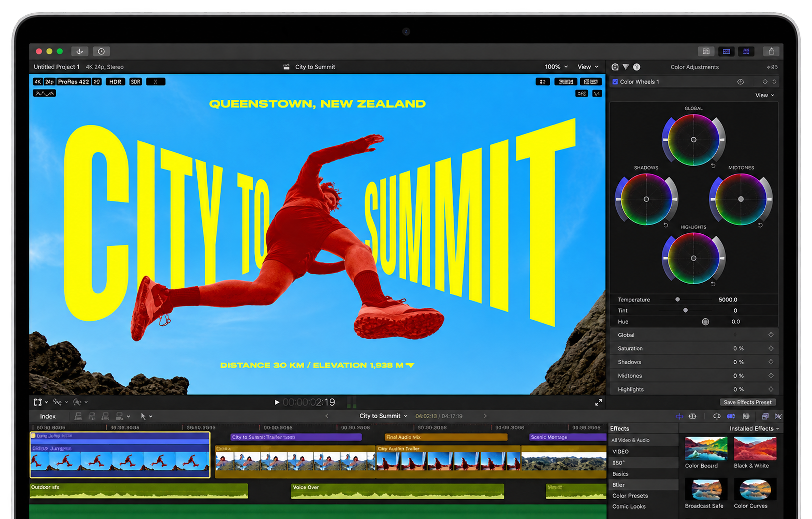Click the Tint slider handle
The width and height of the screenshot is (812, 519).
[x=685, y=310]
